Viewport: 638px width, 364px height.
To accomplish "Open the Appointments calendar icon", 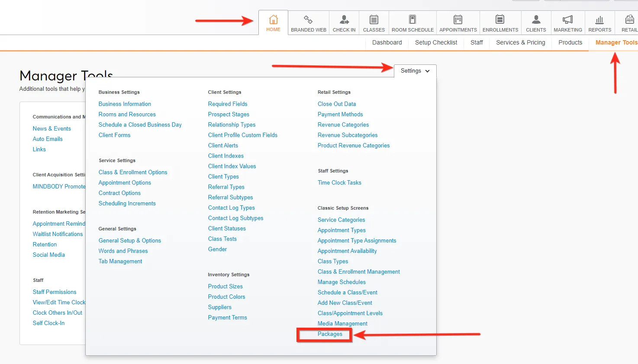I will [458, 19].
